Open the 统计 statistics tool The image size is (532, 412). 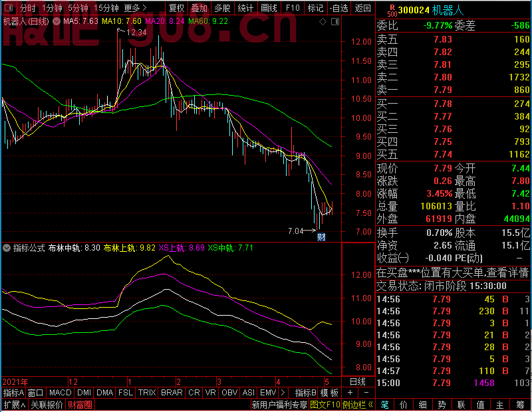[x=245, y=7]
